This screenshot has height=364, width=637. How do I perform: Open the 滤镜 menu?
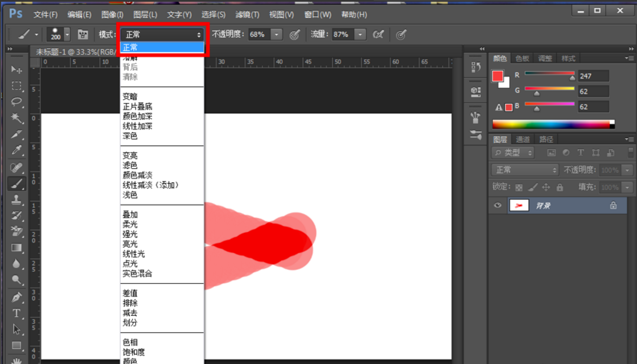(x=246, y=15)
